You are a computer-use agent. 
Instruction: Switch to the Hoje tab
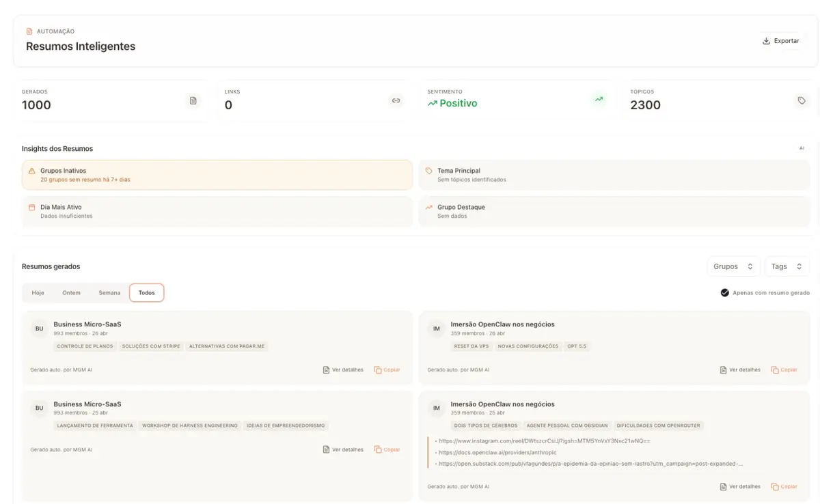click(38, 293)
